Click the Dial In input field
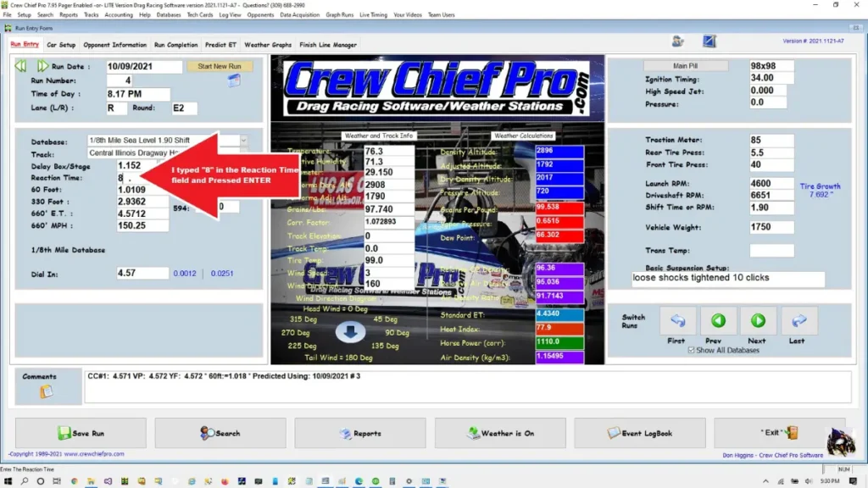The width and height of the screenshot is (868, 488). 142,274
